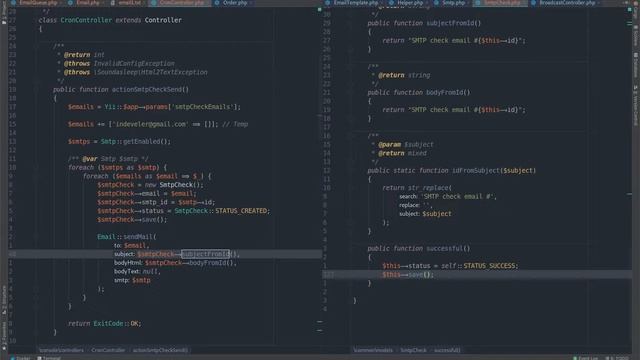Click successful() in the right breadcrumb

(447, 350)
